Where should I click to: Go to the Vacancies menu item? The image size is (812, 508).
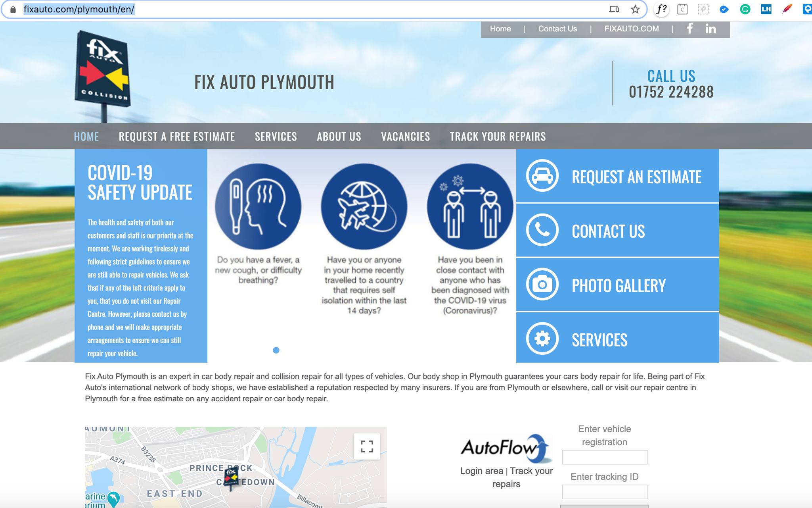click(405, 137)
